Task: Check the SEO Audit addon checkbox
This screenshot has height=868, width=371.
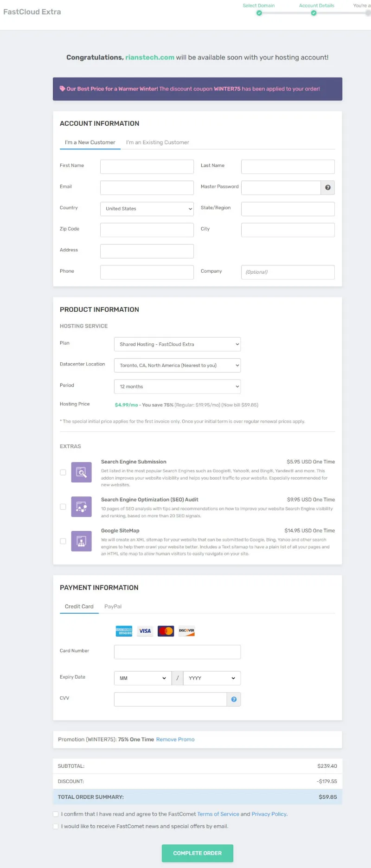Action: 63,507
